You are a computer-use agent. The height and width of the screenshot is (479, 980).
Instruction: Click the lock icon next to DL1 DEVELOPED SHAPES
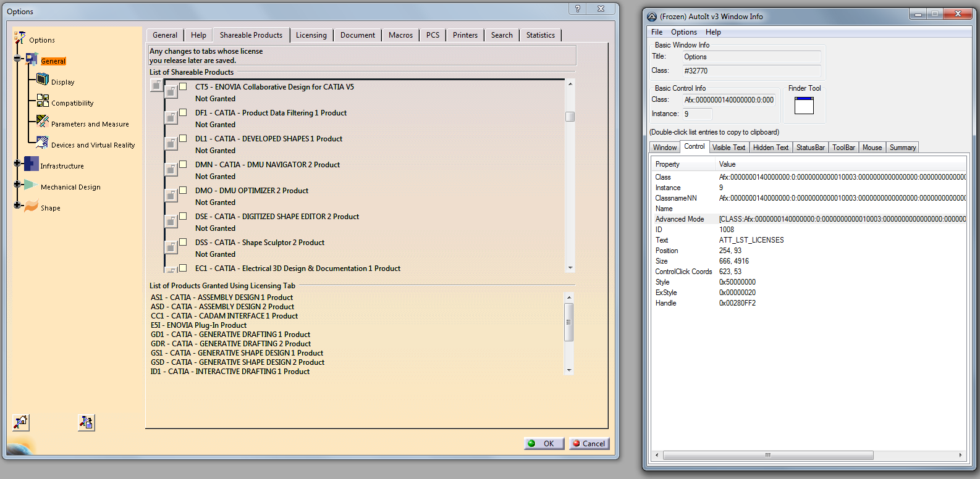pos(171,143)
